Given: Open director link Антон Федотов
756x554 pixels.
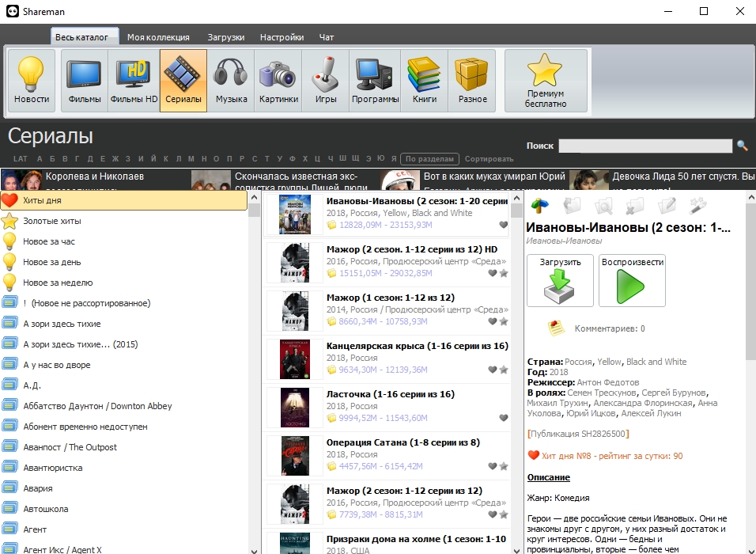Looking at the screenshot, I should [x=608, y=382].
